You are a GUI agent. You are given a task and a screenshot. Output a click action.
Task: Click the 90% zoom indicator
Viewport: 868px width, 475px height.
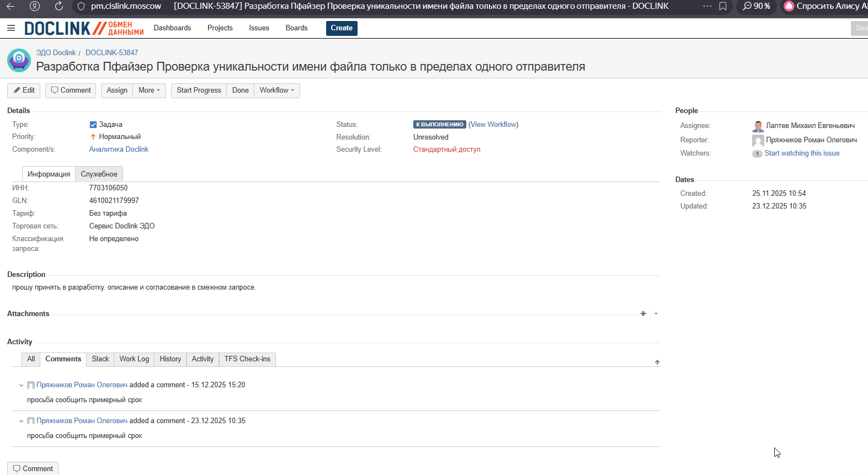click(757, 6)
